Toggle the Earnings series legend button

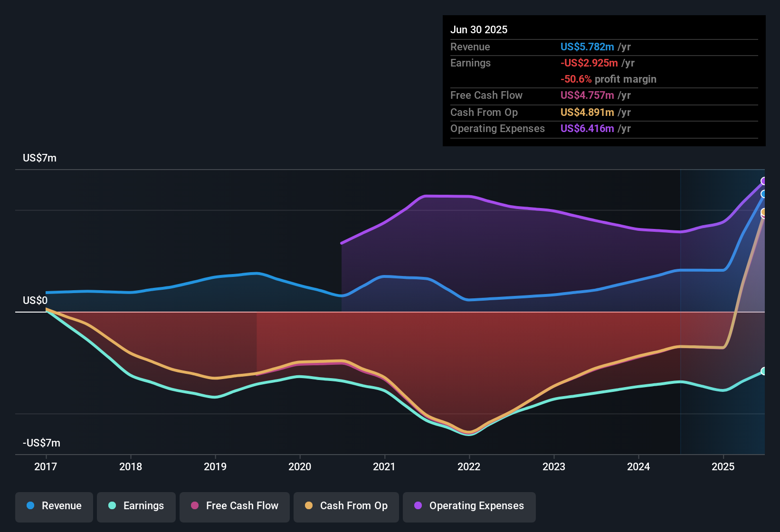136,506
